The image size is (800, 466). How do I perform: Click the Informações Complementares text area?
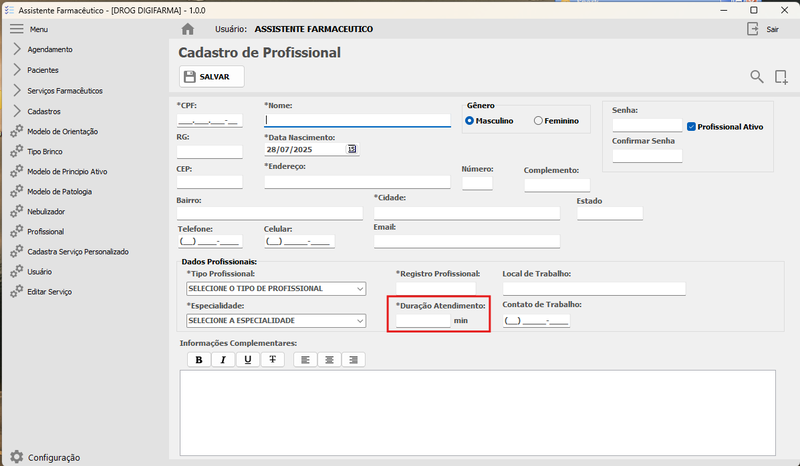[x=478, y=413]
